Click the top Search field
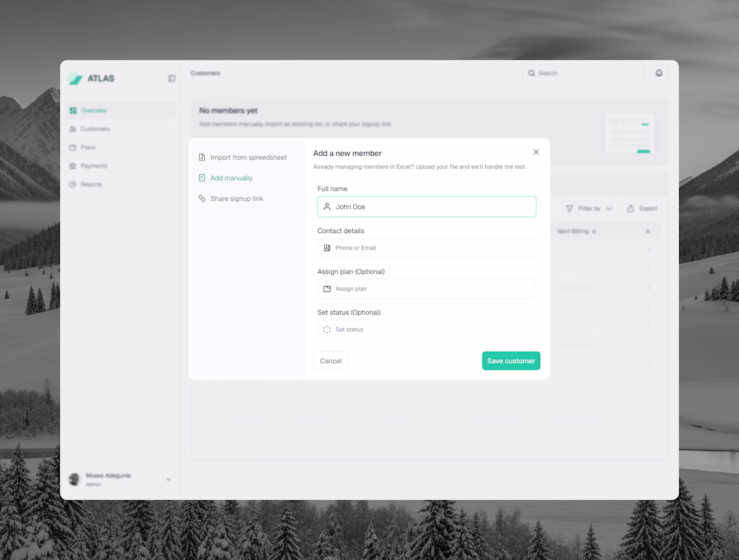The width and height of the screenshot is (739, 560). click(583, 73)
